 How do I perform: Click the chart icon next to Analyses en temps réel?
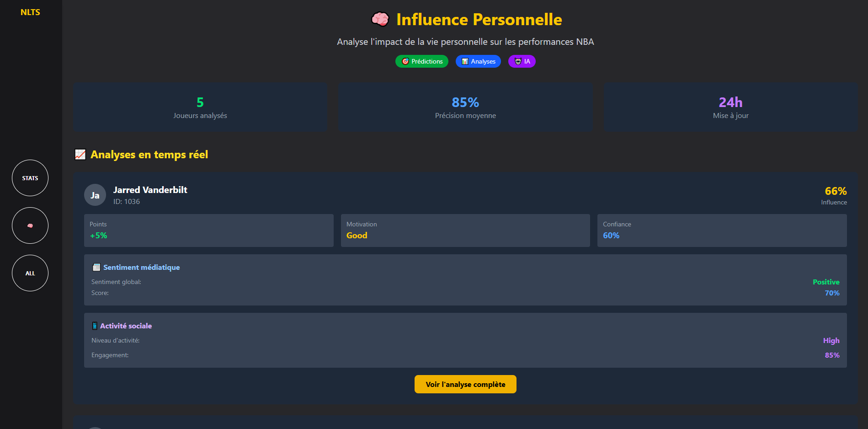[x=80, y=155]
